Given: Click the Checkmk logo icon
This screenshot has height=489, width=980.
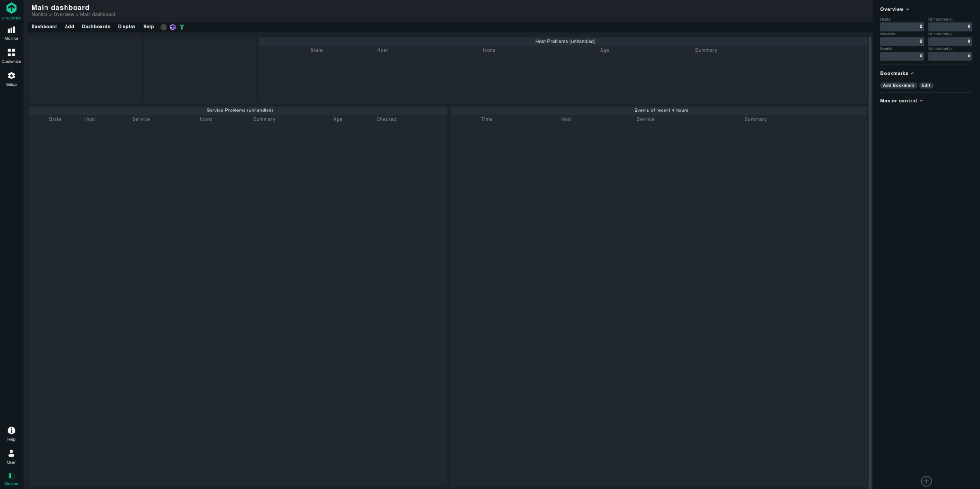Looking at the screenshot, I should (x=11, y=9).
